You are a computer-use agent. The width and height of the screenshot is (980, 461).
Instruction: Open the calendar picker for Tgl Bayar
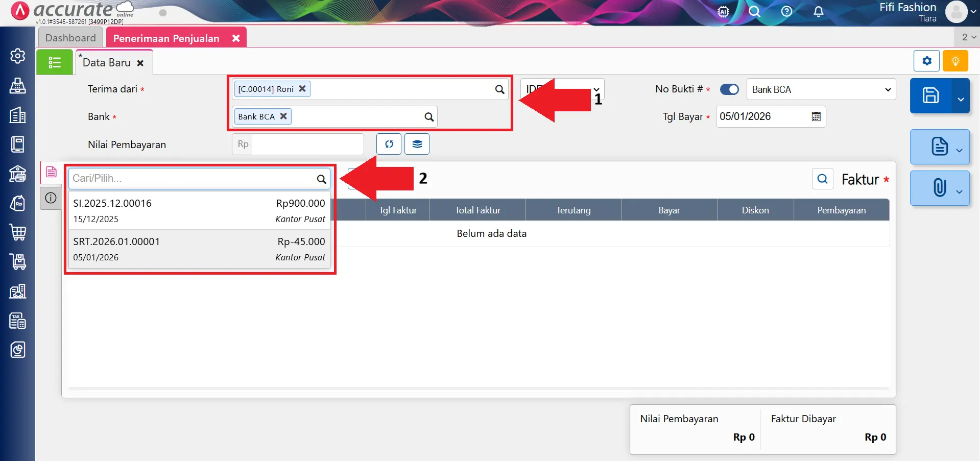pyautogui.click(x=816, y=116)
